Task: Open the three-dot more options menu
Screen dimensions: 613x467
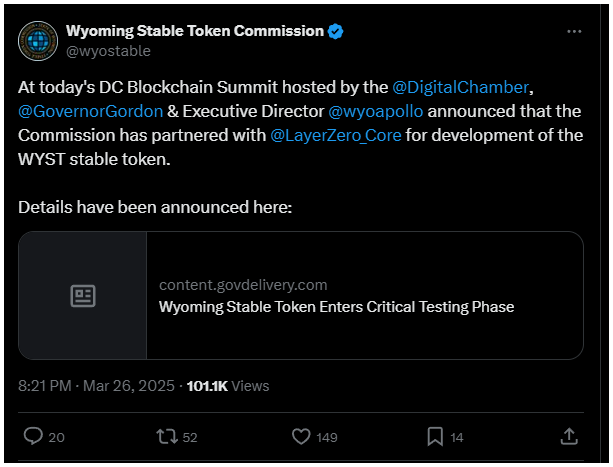Action: [x=574, y=31]
